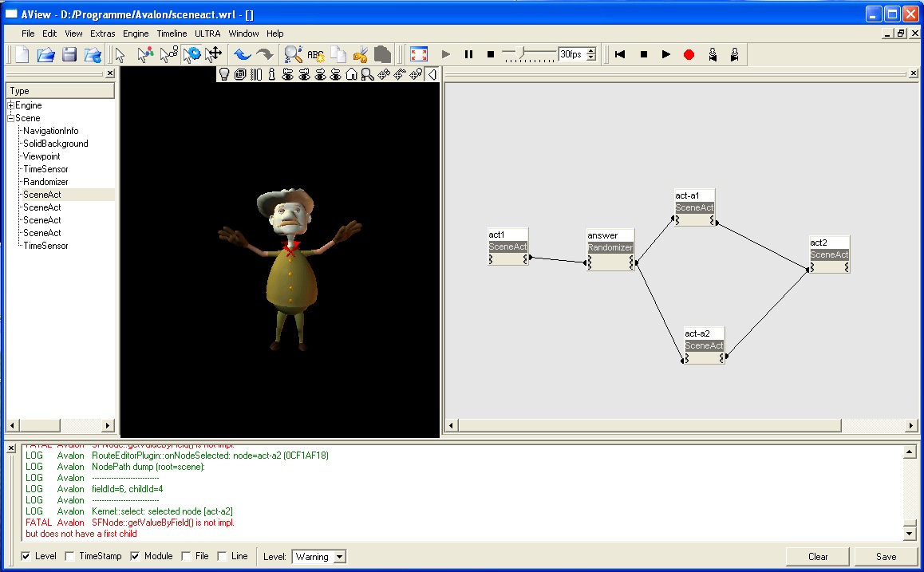
Task: Click the log panel scroll-down arrow
Action: click(x=910, y=534)
